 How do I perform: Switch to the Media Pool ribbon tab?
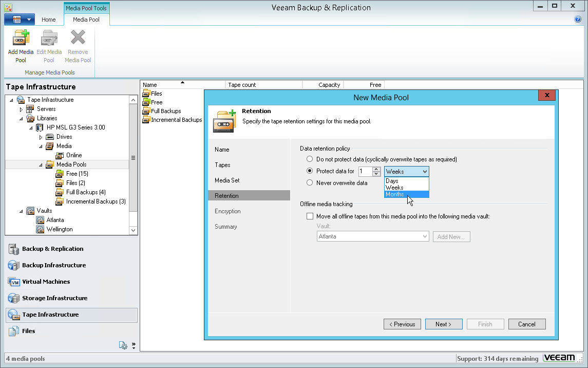(86, 20)
